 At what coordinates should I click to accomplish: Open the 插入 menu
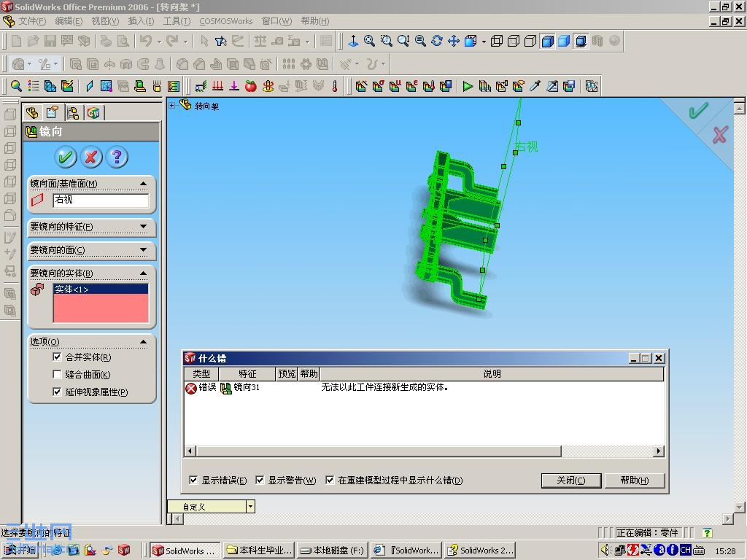(141, 21)
